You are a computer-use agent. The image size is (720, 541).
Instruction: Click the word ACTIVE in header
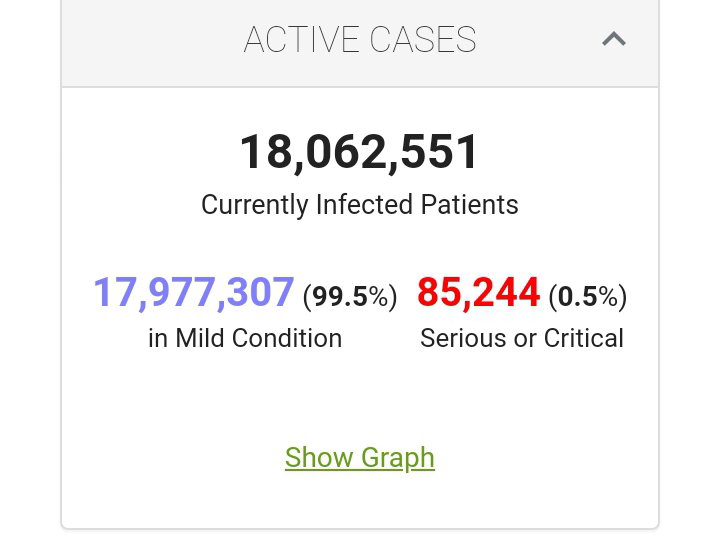pos(301,39)
